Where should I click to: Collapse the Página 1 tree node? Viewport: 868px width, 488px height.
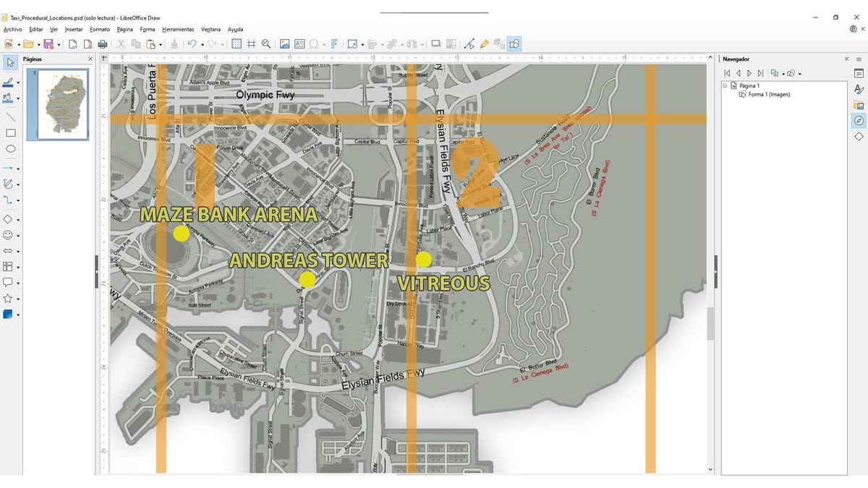point(725,85)
